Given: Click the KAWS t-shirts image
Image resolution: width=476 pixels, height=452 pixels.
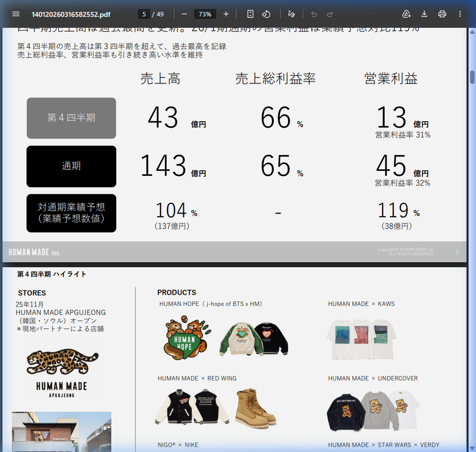Looking at the screenshot, I should click(361, 339).
